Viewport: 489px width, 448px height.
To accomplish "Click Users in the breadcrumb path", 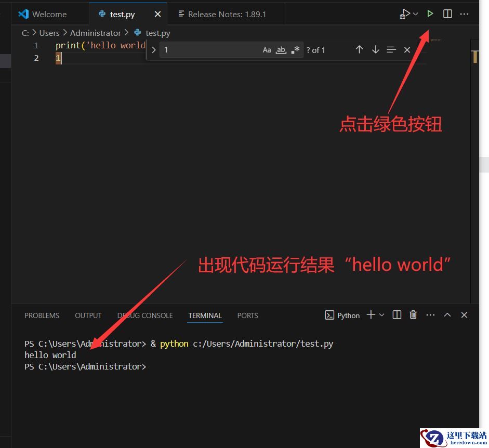I will click(49, 33).
